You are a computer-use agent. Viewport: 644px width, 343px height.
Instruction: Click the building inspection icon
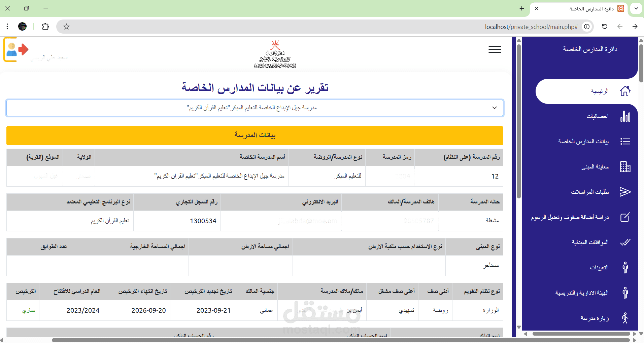point(625,167)
